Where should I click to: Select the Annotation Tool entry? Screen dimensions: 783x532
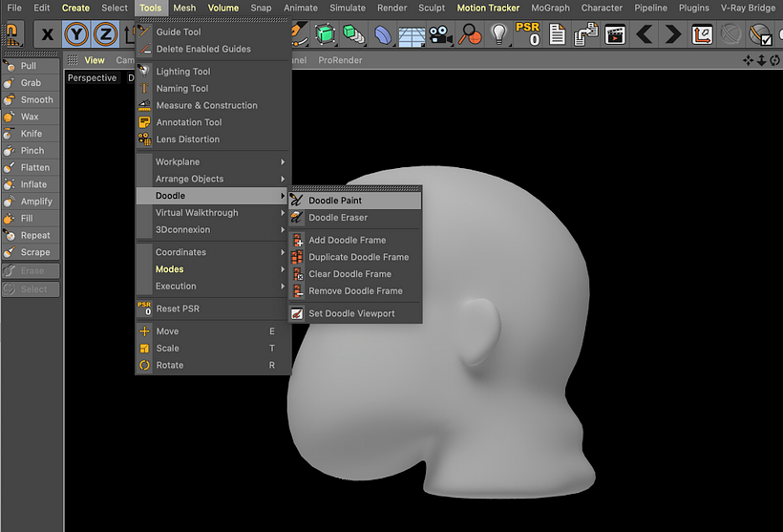pos(214,122)
